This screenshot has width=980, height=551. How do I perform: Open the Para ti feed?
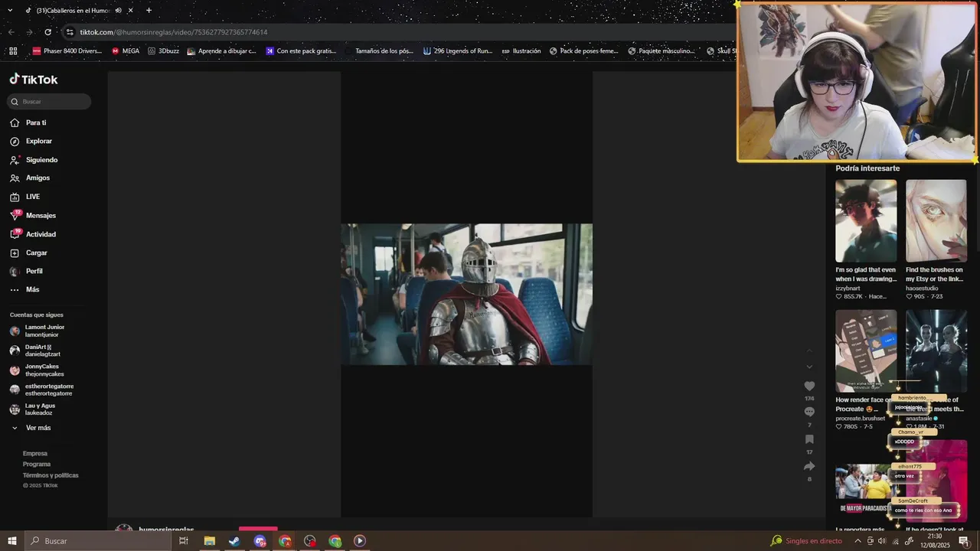28,122
